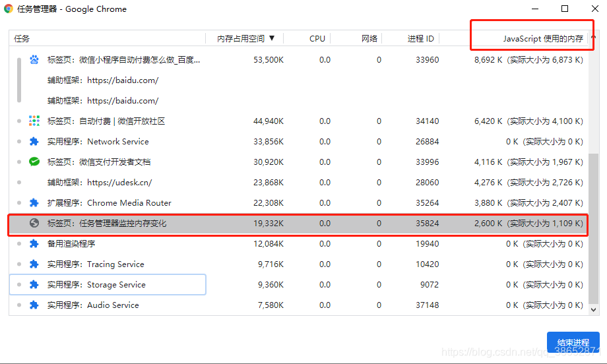Click JavaScript memory 6,420 K (实际大小为 4,100 K)
The width and height of the screenshot is (607, 364).
click(x=528, y=121)
